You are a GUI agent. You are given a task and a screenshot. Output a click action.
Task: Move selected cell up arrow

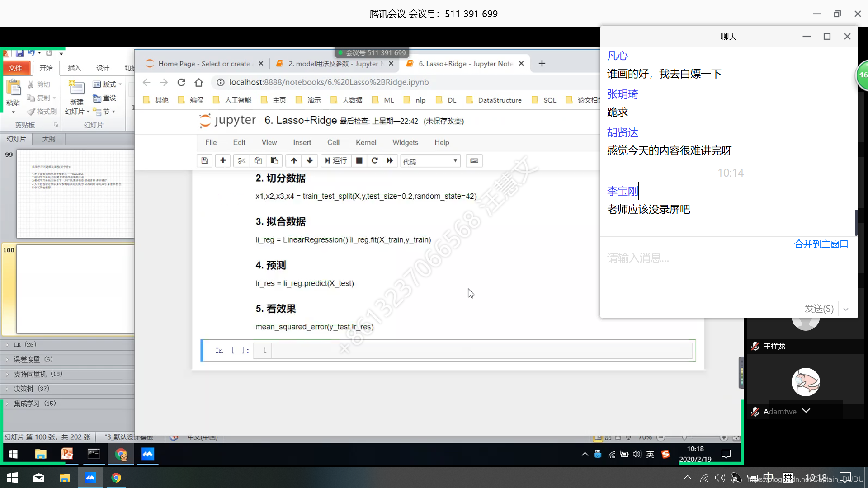[x=294, y=161]
